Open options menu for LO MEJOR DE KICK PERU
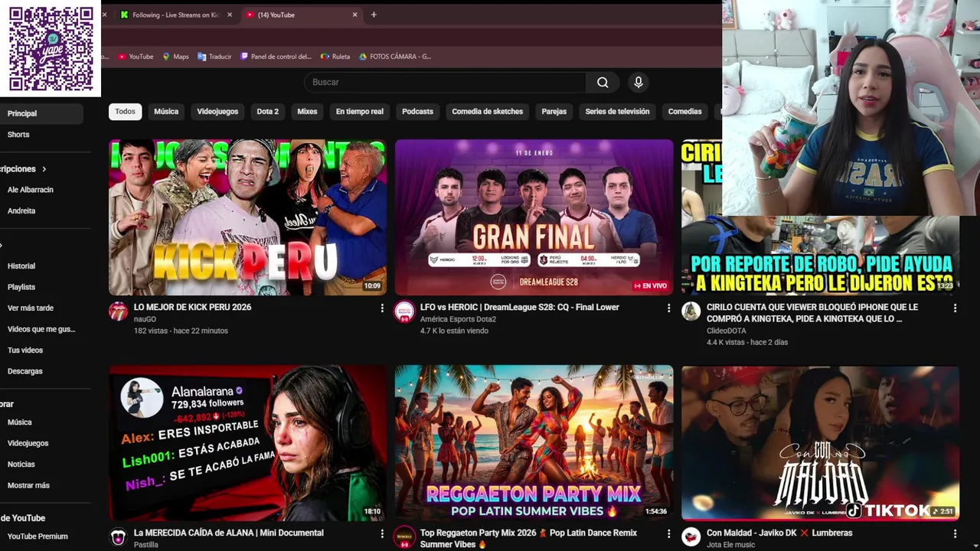980x551 pixels. click(382, 308)
